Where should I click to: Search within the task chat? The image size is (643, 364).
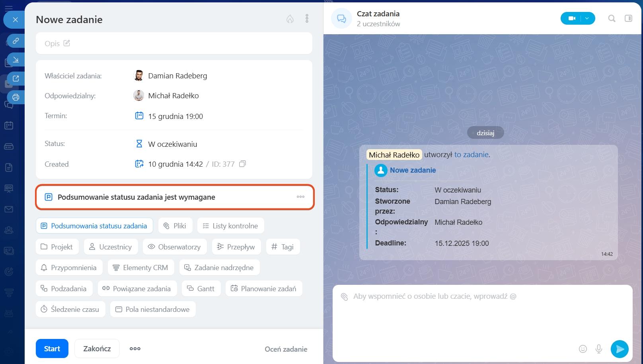(612, 18)
